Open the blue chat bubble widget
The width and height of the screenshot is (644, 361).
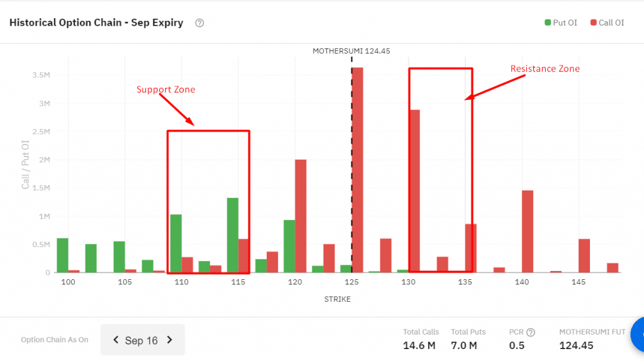(638, 335)
